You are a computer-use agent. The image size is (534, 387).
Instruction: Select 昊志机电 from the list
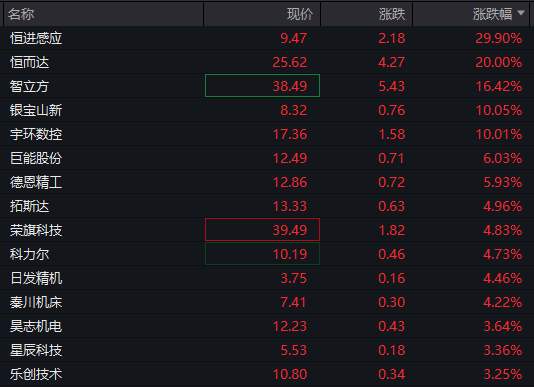[36, 326]
